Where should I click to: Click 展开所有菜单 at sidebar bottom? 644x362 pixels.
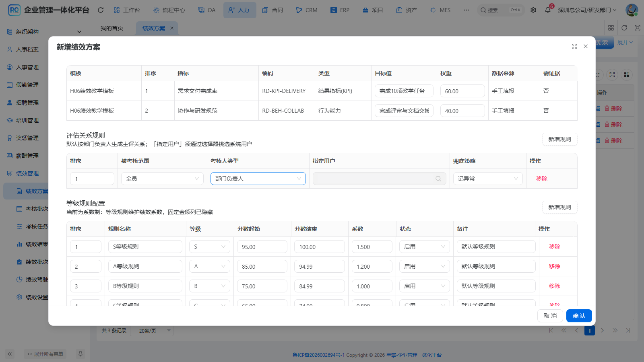pyautogui.click(x=45, y=354)
